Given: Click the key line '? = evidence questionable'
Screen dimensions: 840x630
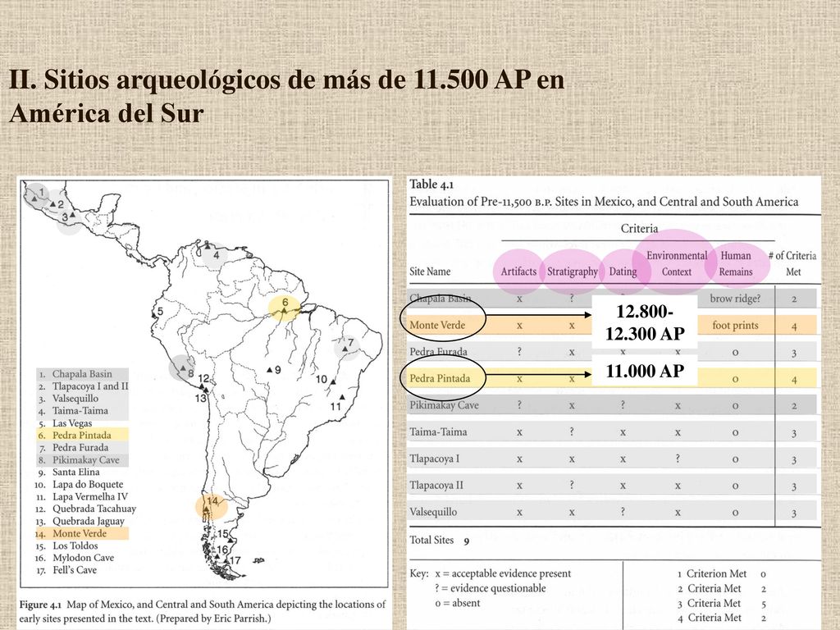Looking at the screenshot, I should pyautogui.click(x=491, y=588).
